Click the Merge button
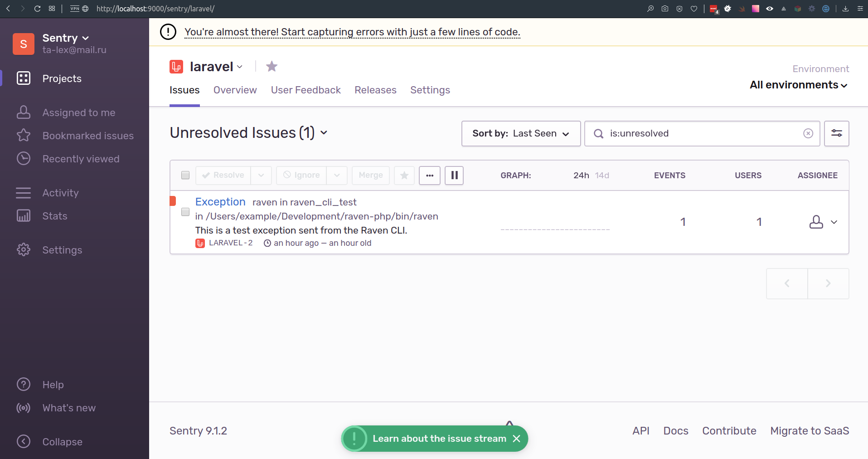The height and width of the screenshot is (459, 868). coord(371,175)
